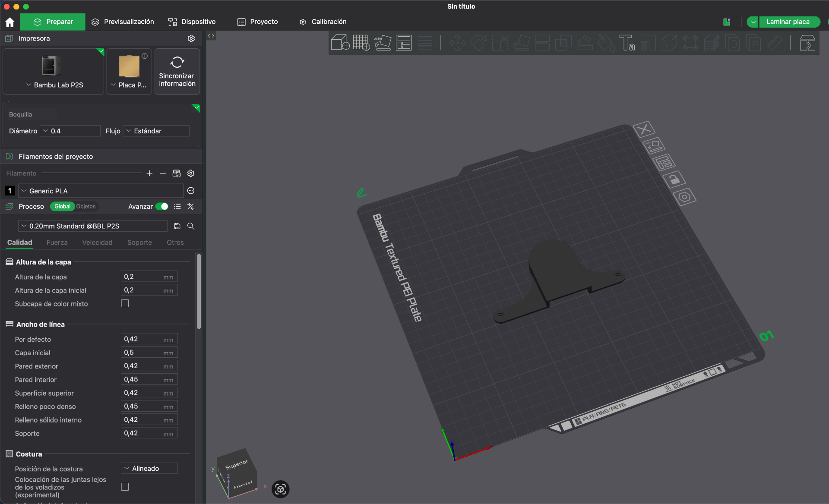
Task: Edit the Pared interior width field
Action: (x=149, y=380)
